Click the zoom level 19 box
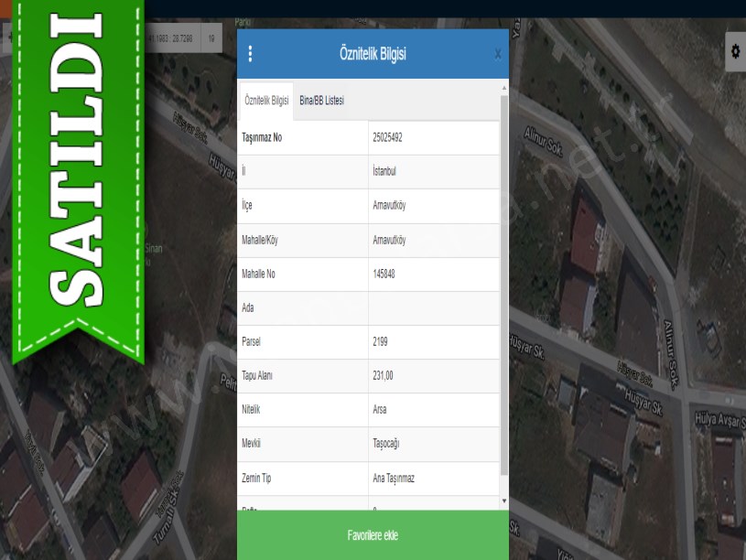746x560 pixels. [211, 38]
